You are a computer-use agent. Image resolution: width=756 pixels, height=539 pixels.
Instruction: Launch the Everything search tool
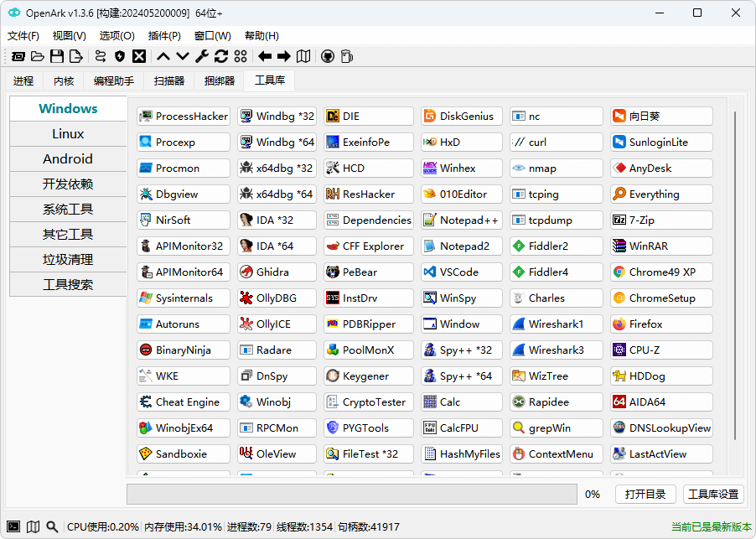point(661,194)
